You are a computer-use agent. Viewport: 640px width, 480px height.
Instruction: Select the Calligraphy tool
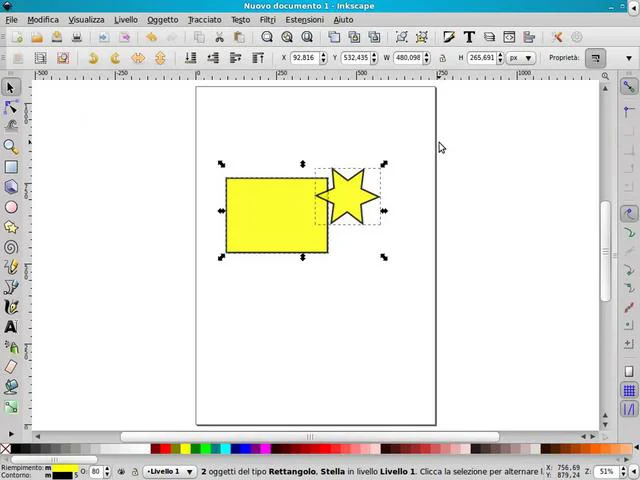[11, 307]
